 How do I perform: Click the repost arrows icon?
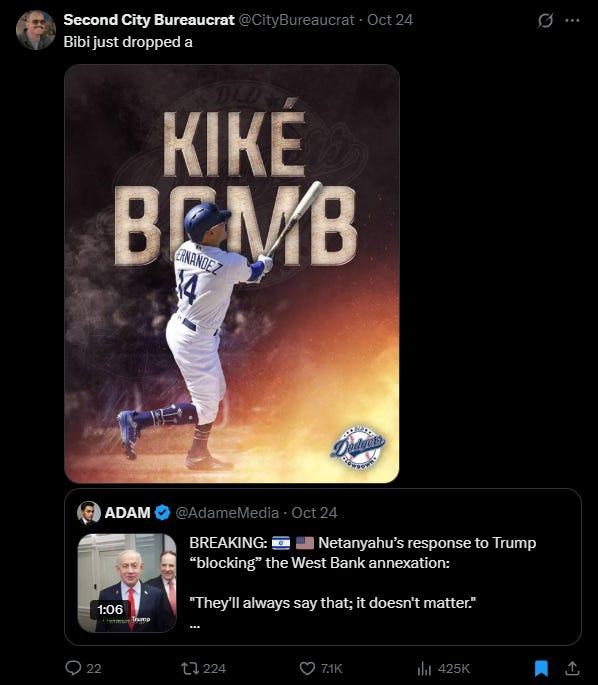pyautogui.click(x=190, y=668)
